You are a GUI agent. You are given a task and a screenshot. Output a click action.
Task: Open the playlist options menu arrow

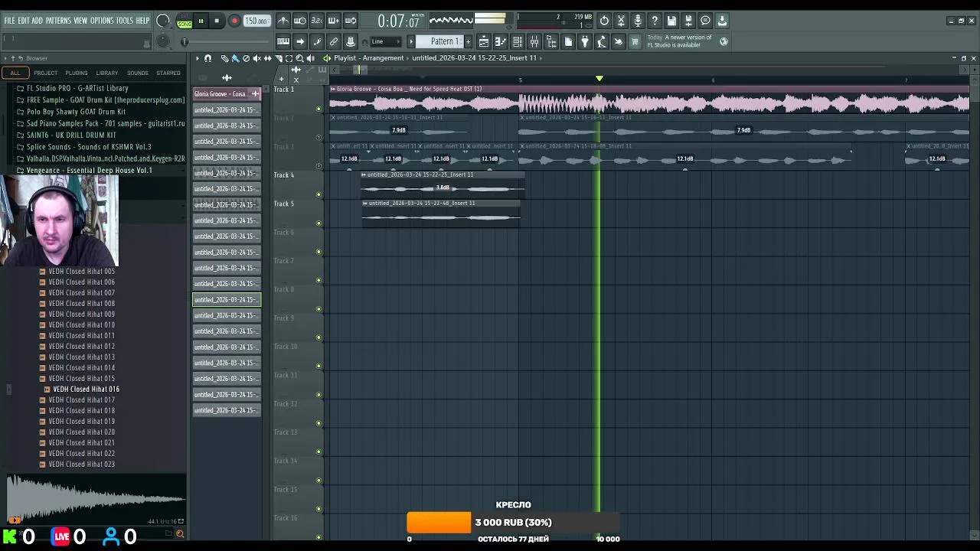coord(198,58)
